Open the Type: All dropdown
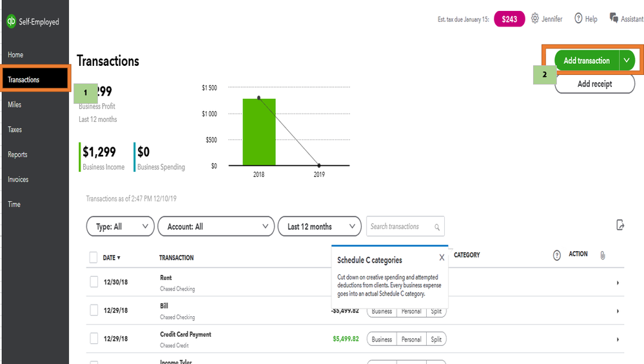Image resolution: width=644 pixels, height=364 pixels. [120, 227]
